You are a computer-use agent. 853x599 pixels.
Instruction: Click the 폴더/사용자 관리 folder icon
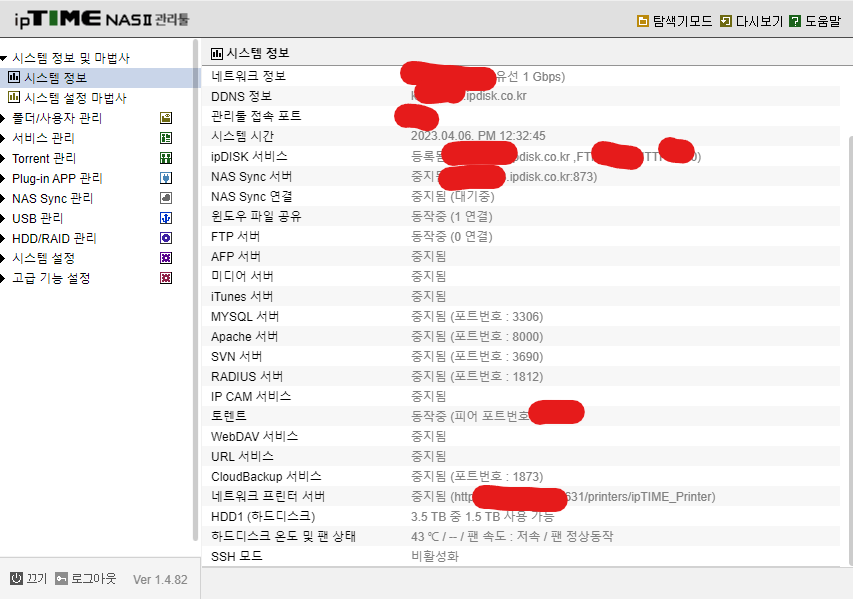tap(166, 118)
